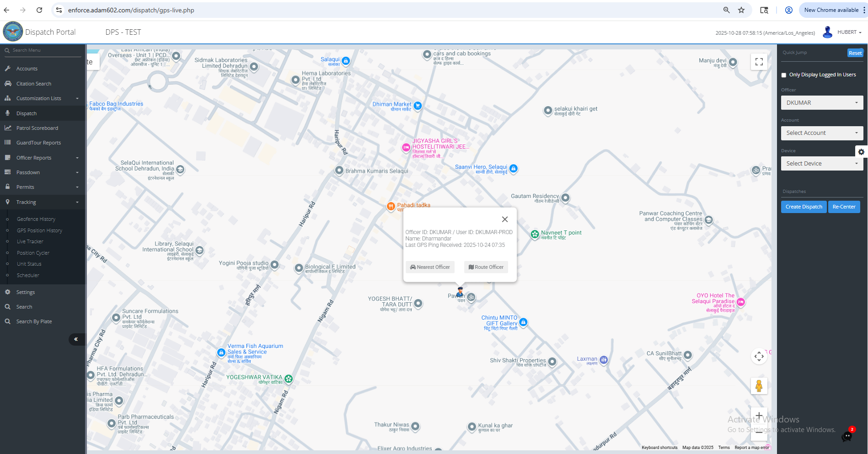Open the Passdown section icon
Image resolution: width=868 pixels, height=454 pixels.
[8, 172]
